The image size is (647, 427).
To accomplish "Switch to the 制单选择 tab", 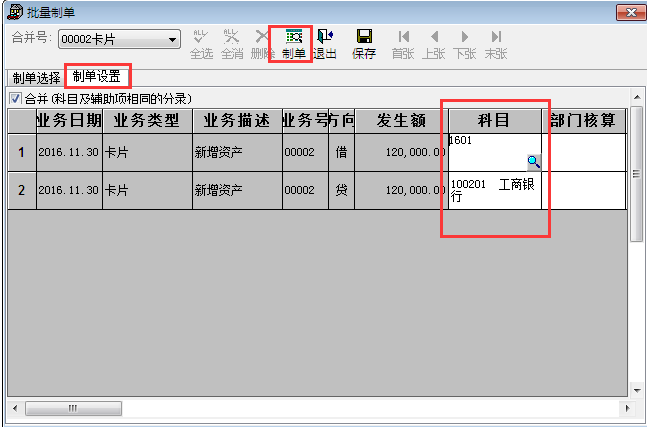I will point(36,78).
